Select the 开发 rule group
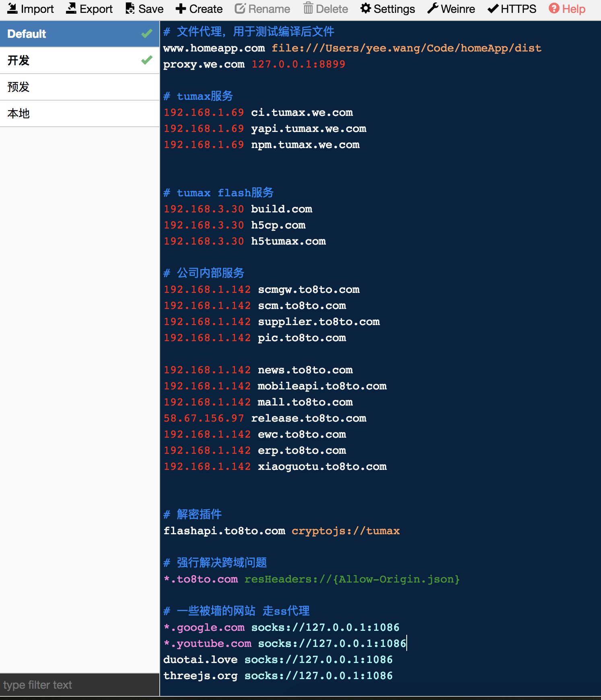Viewport: 601px width, 700px height. pyautogui.click(x=80, y=60)
